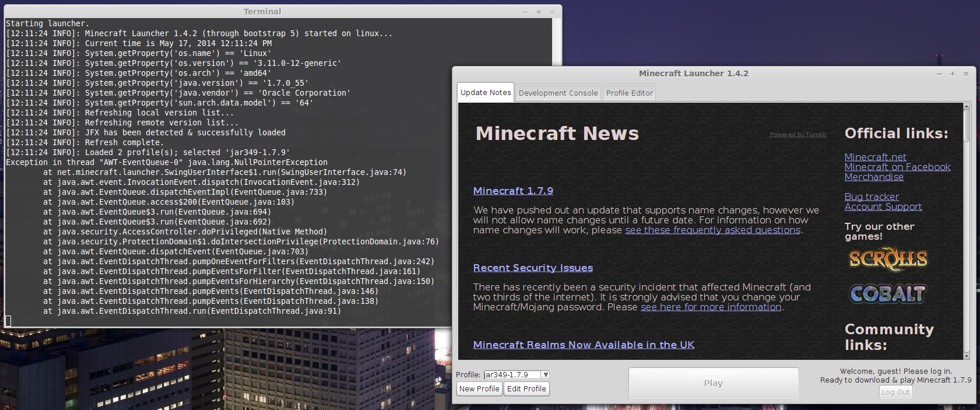The image size is (980, 410).
Task: Select the Update Notes tab
Action: click(x=486, y=93)
